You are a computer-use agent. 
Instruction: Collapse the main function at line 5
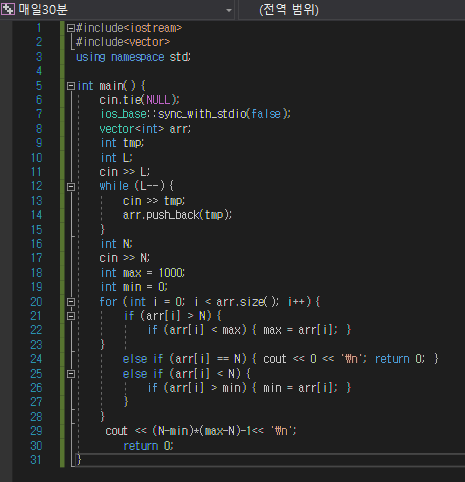(x=70, y=86)
